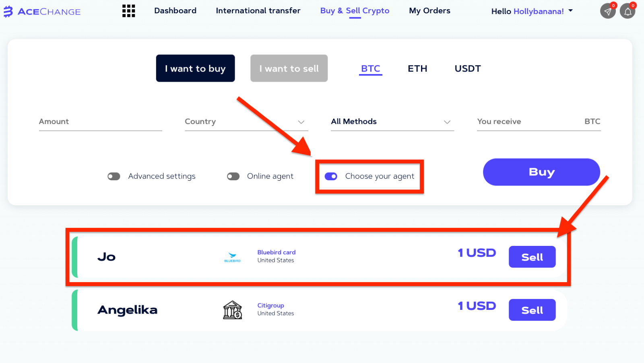Viewport: 644px width, 363px height.
Task: Open messages via paper plane icon
Action: click(608, 11)
